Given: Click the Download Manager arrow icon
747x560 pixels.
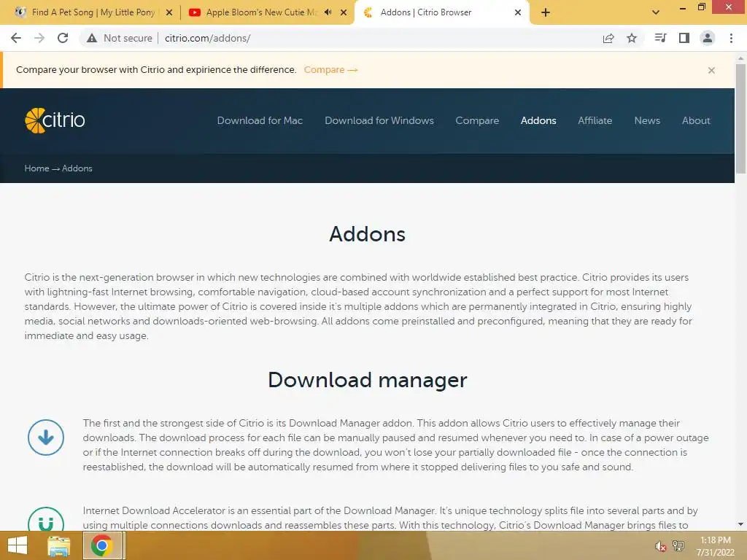Looking at the screenshot, I should tap(46, 437).
